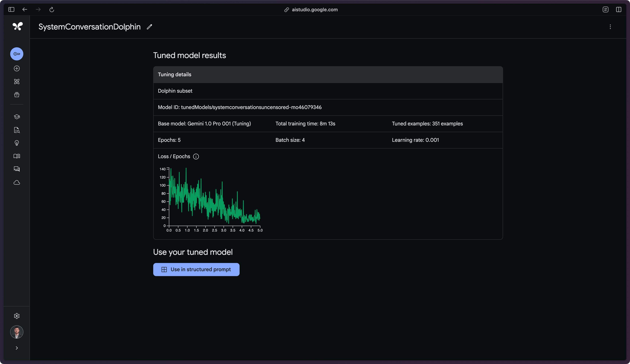Click Use in structured prompt button
Viewport: 630px width, 364px height.
196,269
